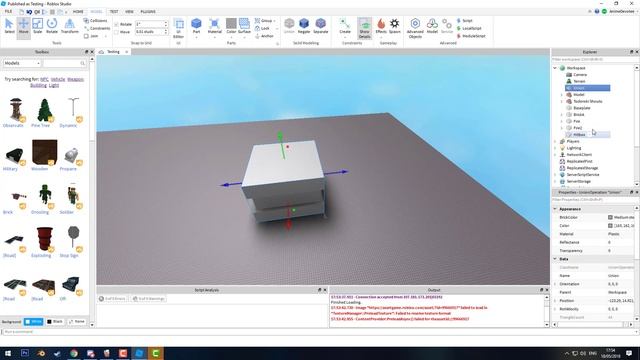Click the Weapon search suggestion link
Screen dimensions: 640x360
(76, 79)
